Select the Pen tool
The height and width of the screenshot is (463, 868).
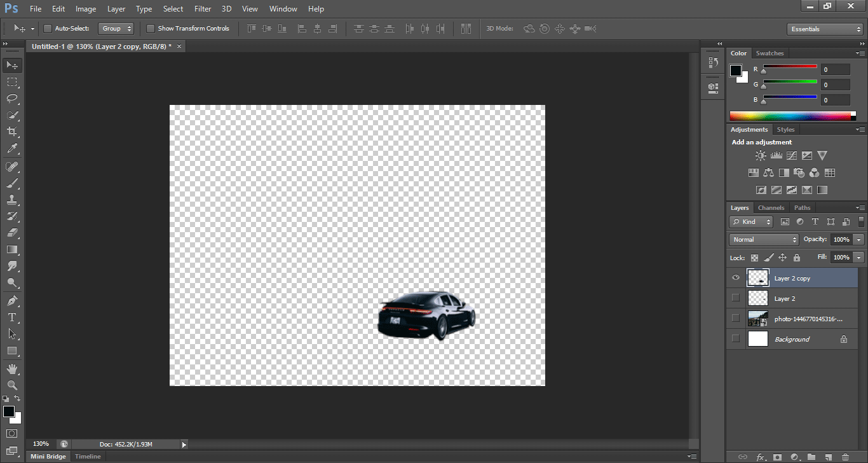(x=11, y=300)
